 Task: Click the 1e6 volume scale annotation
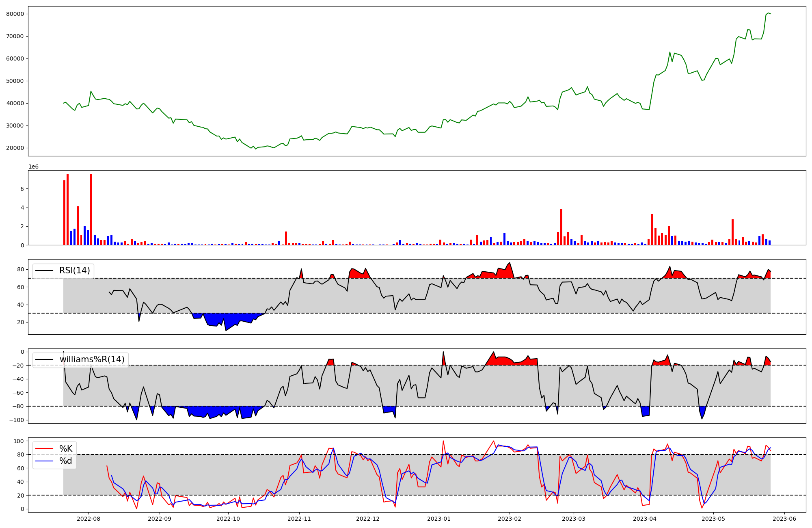pos(33,167)
